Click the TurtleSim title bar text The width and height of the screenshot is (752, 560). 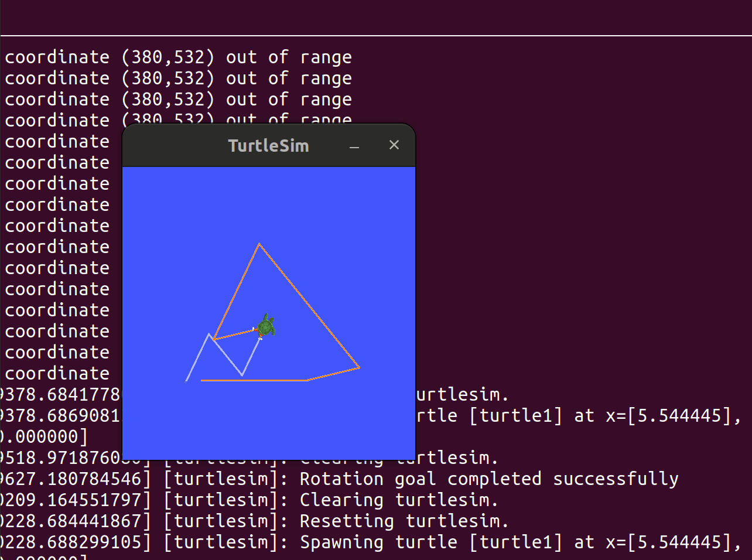point(268,145)
